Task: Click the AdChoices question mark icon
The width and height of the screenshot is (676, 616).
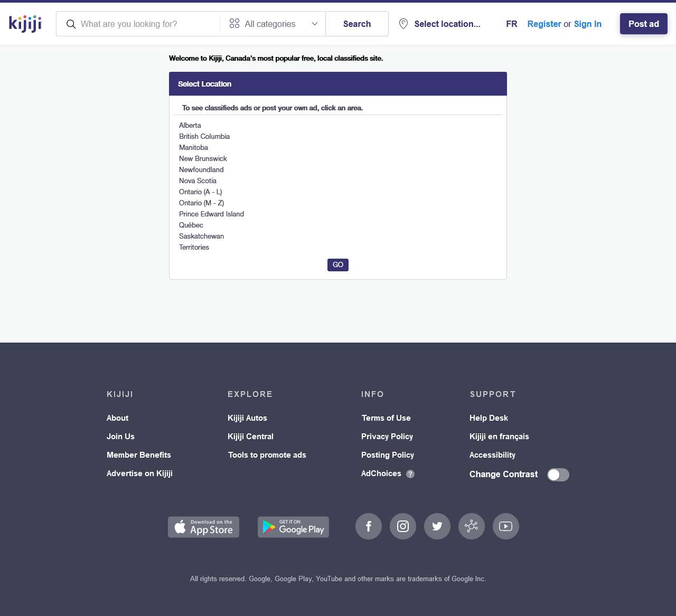Action: click(410, 474)
